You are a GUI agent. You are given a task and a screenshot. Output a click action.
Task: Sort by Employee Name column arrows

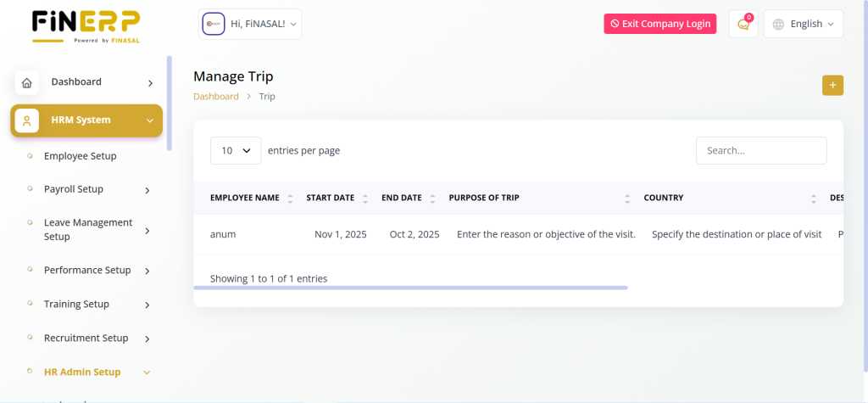290,199
